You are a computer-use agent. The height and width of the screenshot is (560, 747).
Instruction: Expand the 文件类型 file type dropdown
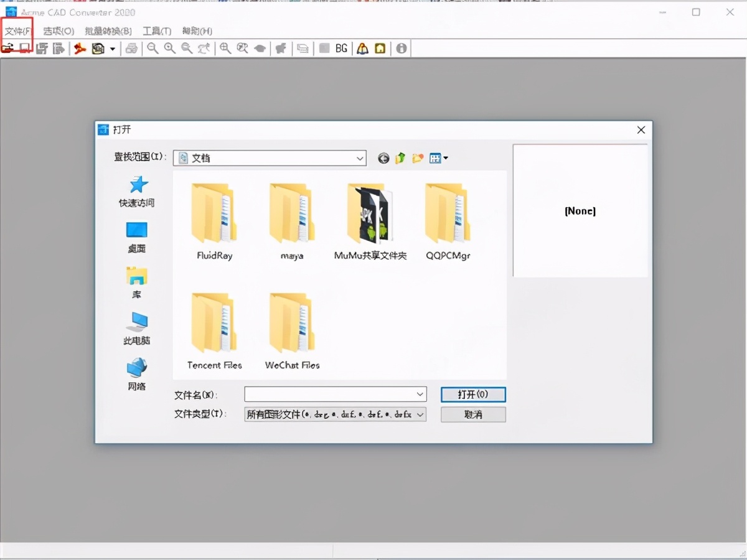coord(420,414)
